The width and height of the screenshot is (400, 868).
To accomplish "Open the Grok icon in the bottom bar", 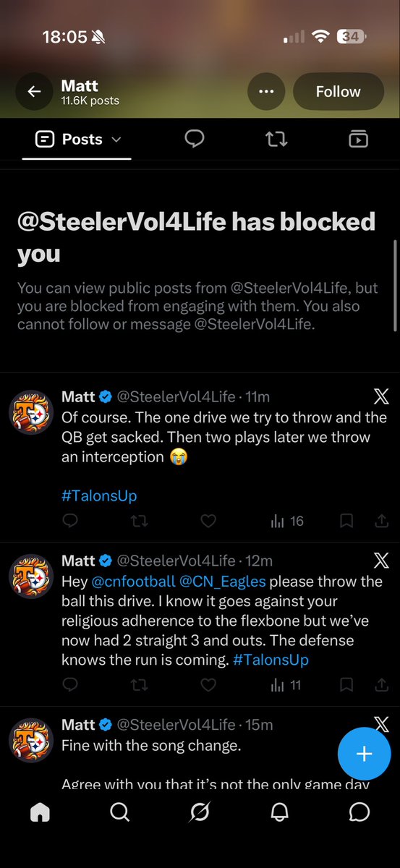I will (200, 812).
